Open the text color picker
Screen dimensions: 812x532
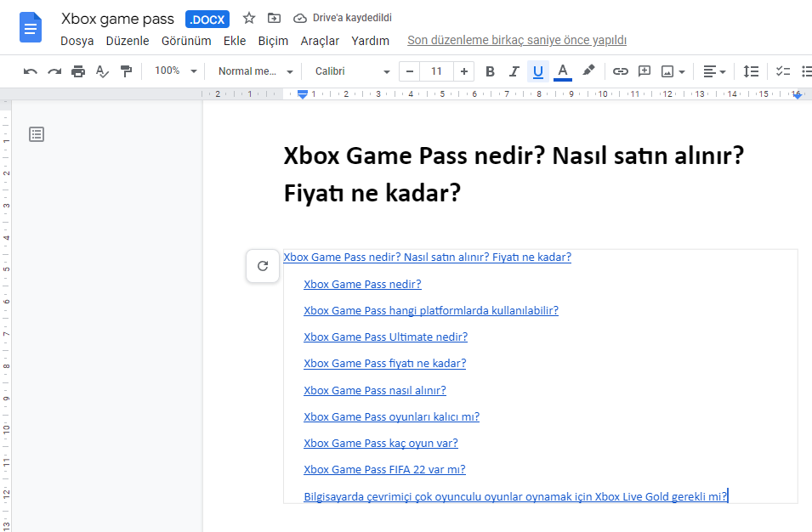coord(562,71)
